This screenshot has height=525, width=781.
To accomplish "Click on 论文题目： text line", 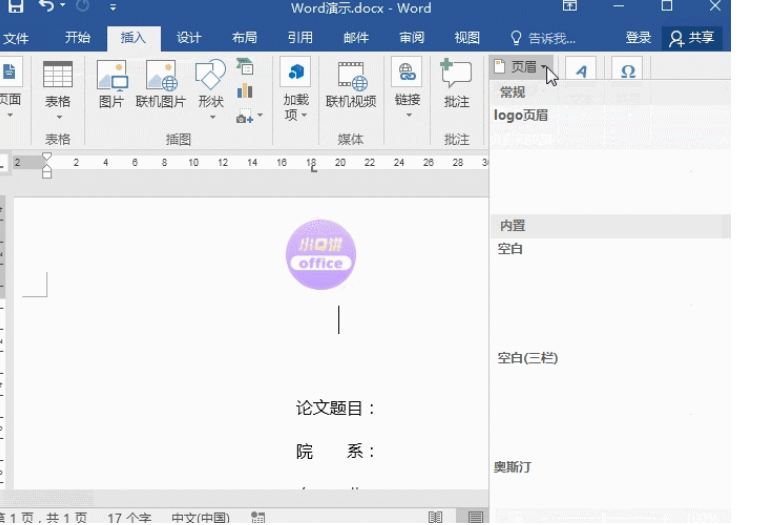I will pos(336,408).
